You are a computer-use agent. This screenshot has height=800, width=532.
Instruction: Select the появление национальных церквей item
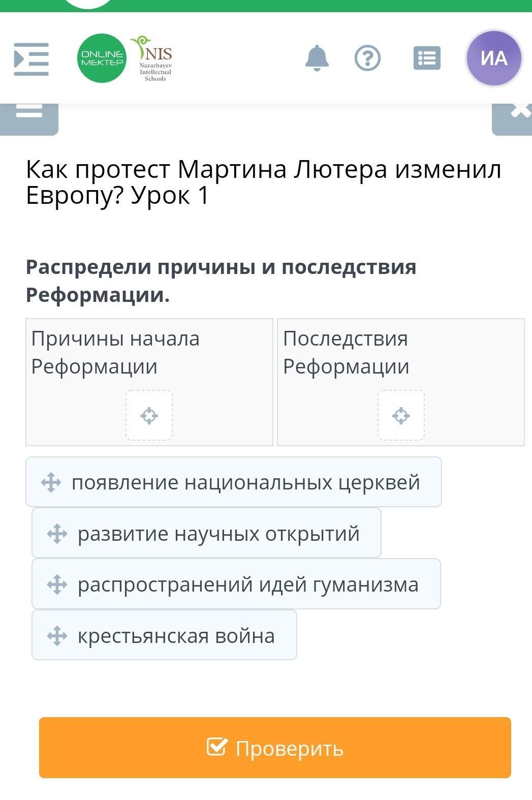click(x=245, y=482)
